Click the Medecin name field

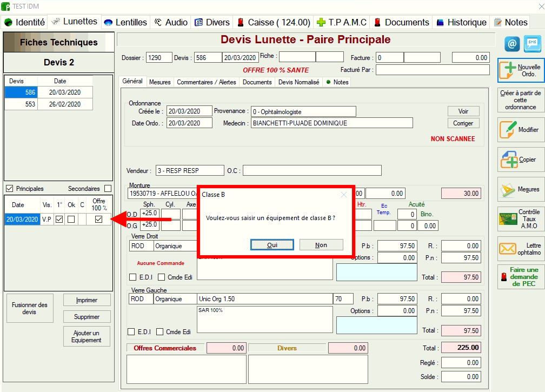(x=332, y=123)
